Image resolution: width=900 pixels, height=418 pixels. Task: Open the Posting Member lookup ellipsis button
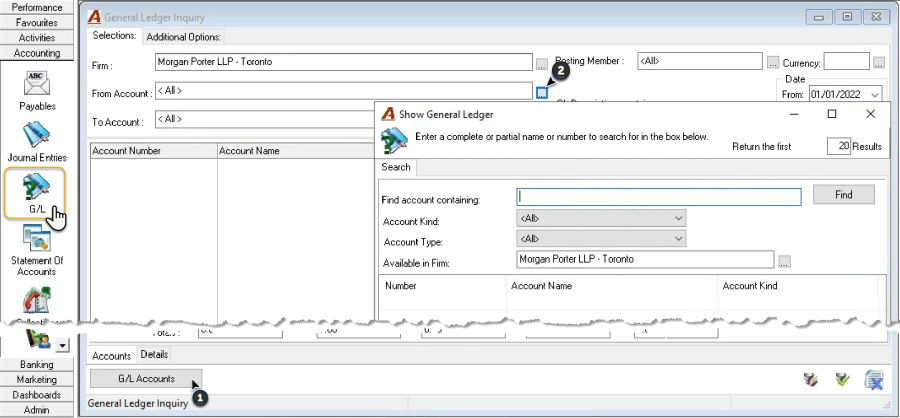[x=773, y=61]
